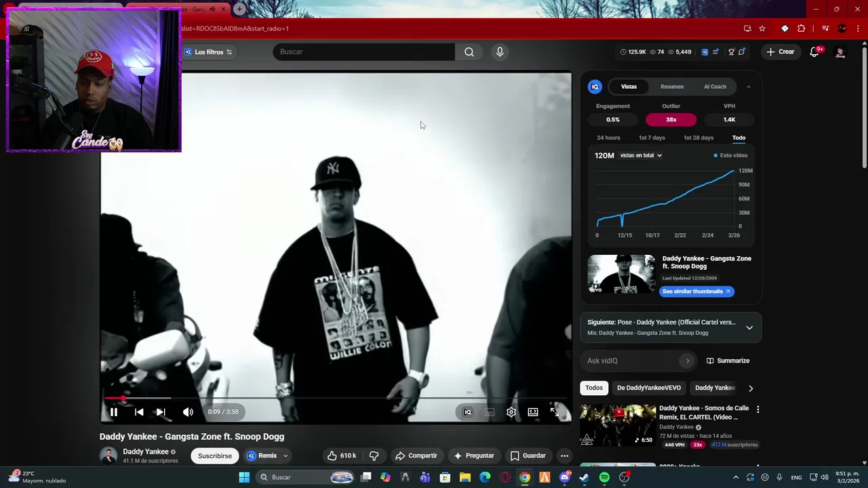Select the 24 hours range
868x488 pixels.
point(608,138)
